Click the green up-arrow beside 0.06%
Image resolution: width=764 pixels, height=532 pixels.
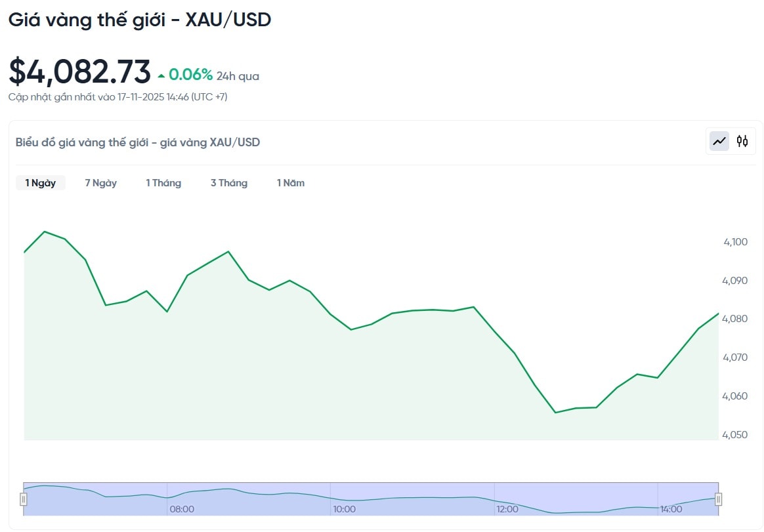(x=161, y=76)
